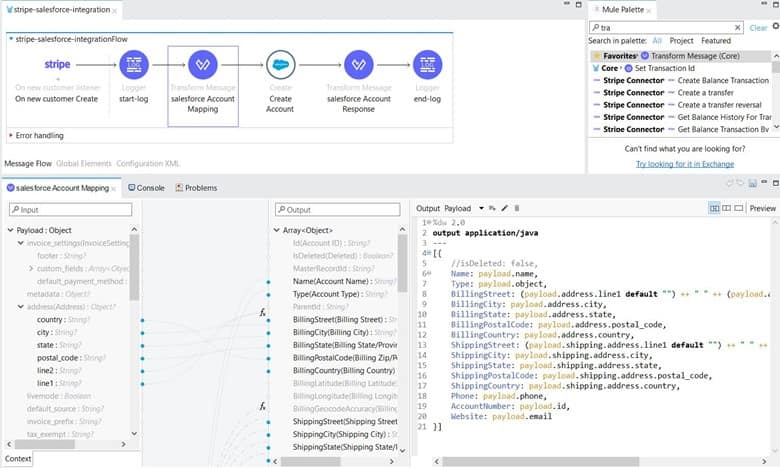Select salesforce Account Mapping transform icon
This screenshot has width=780, height=468.
coord(203,65)
